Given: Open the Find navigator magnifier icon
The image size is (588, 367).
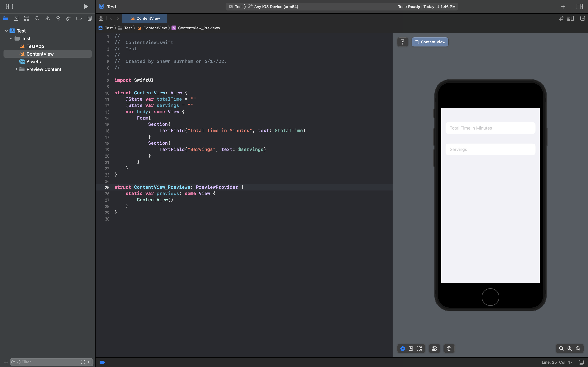Looking at the screenshot, I should coord(37,19).
